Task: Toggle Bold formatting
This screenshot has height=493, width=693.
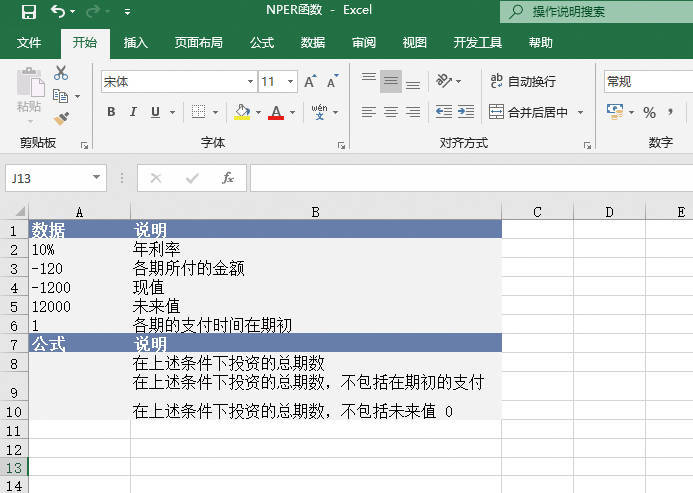Action: (112, 112)
